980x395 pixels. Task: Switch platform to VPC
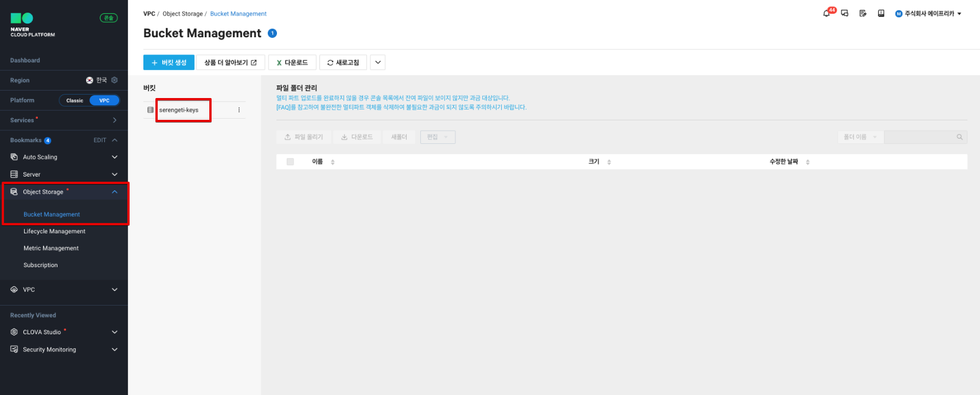click(104, 100)
